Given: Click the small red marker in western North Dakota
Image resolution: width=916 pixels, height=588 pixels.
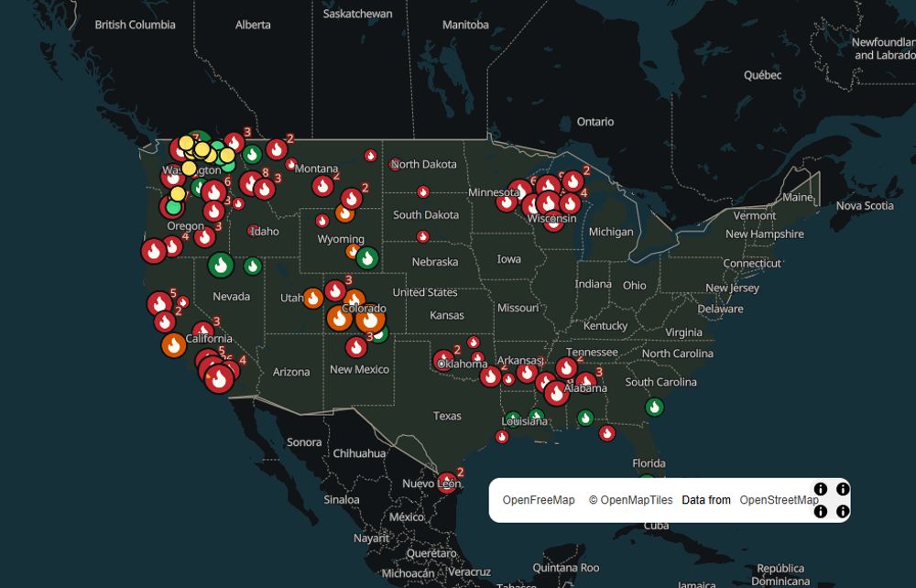Looking at the screenshot, I should (x=370, y=156).
